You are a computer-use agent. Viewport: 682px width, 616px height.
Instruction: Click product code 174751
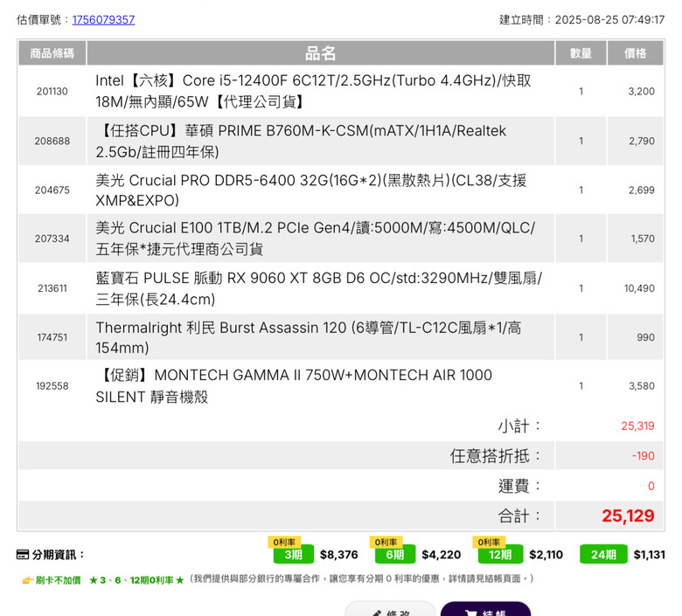[52, 337]
